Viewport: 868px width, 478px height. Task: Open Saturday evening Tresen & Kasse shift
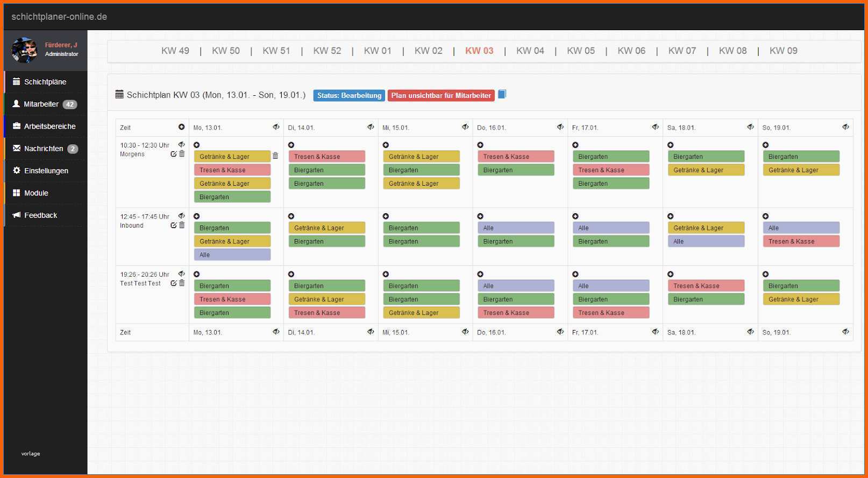(x=706, y=286)
